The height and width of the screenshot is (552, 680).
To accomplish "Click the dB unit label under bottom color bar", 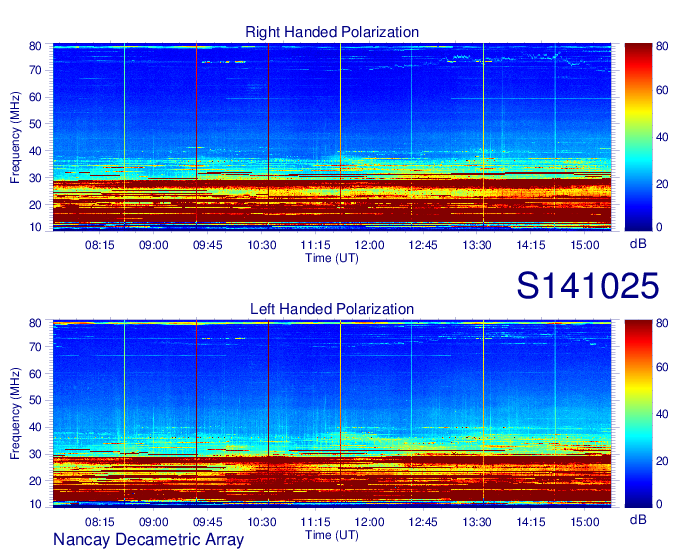I will (x=638, y=519).
